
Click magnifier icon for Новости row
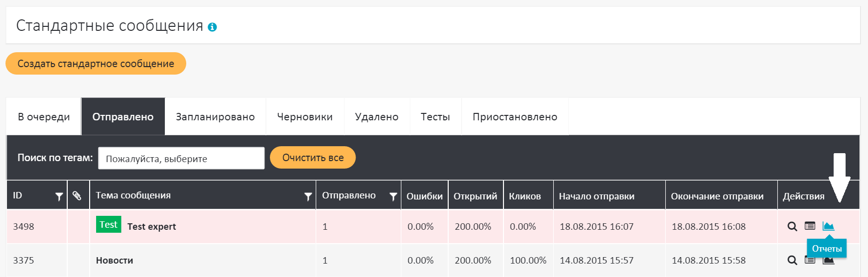pos(792,261)
